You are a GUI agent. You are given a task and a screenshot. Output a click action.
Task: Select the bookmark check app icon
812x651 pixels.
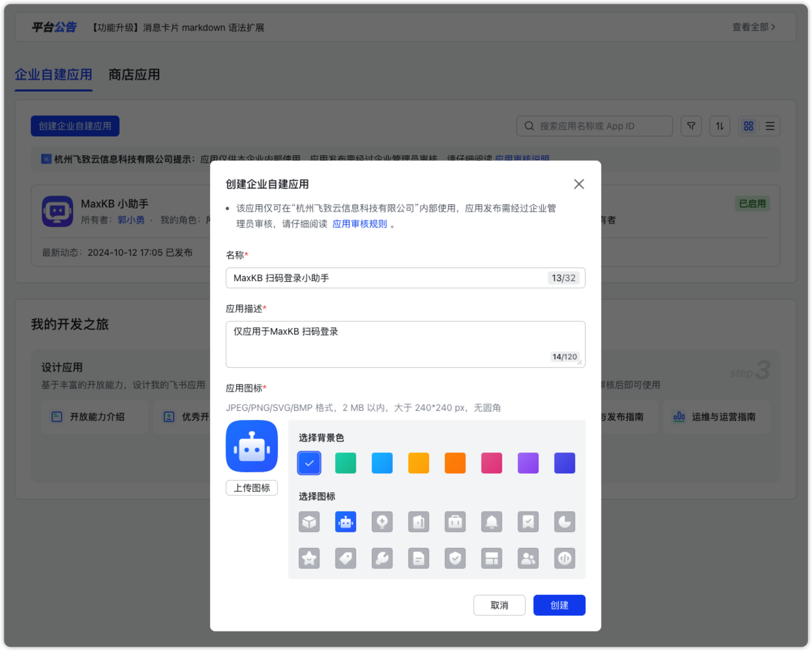528,522
